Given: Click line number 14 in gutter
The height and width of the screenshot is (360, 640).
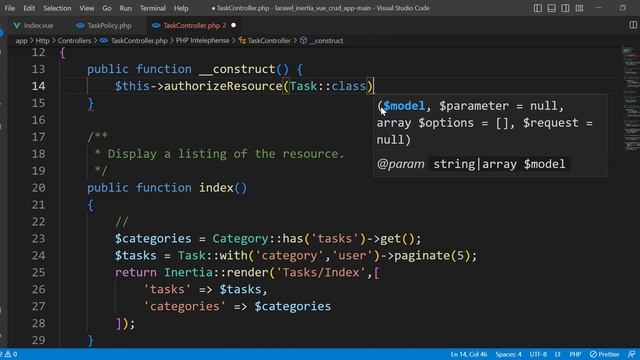Looking at the screenshot, I should (x=38, y=86).
